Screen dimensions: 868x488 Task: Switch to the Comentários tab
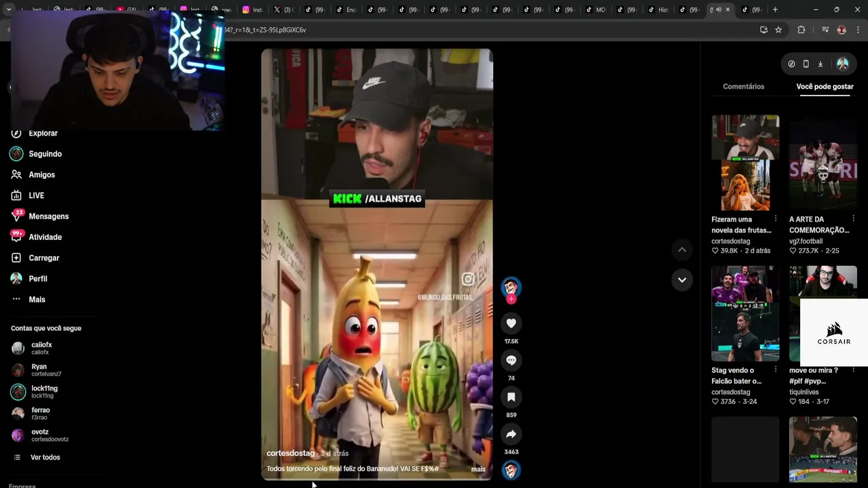[743, 87]
